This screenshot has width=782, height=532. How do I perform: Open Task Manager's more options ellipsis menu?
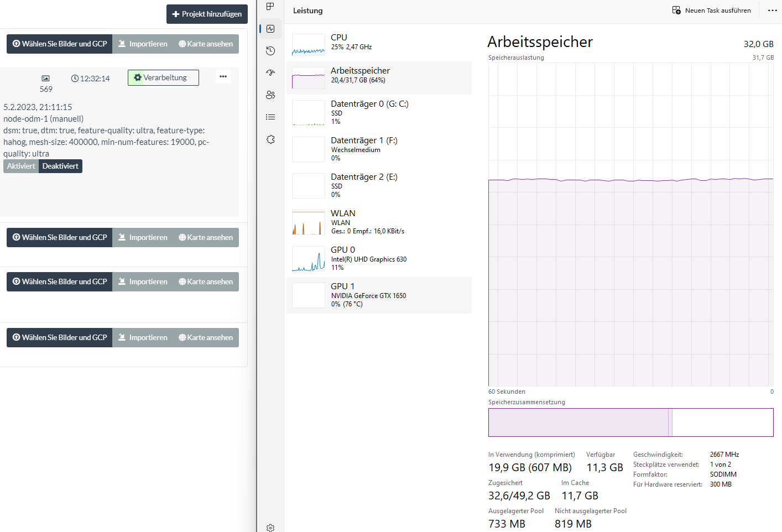(772, 11)
